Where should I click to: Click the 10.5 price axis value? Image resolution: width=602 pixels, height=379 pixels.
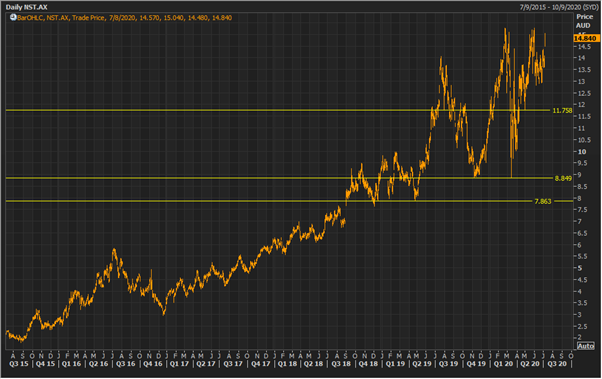pyautogui.click(x=584, y=140)
